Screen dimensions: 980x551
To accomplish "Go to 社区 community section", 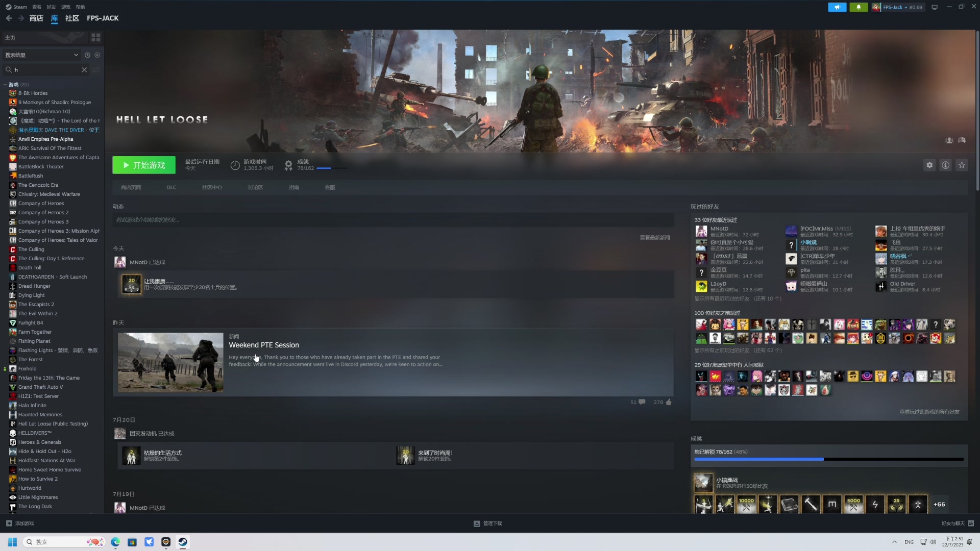I will click(72, 18).
